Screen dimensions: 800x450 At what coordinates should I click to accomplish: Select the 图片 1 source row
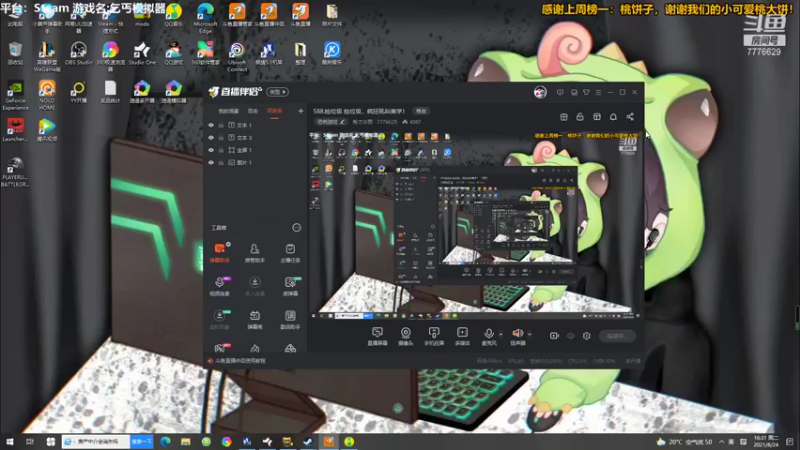click(x=255, y=162)
